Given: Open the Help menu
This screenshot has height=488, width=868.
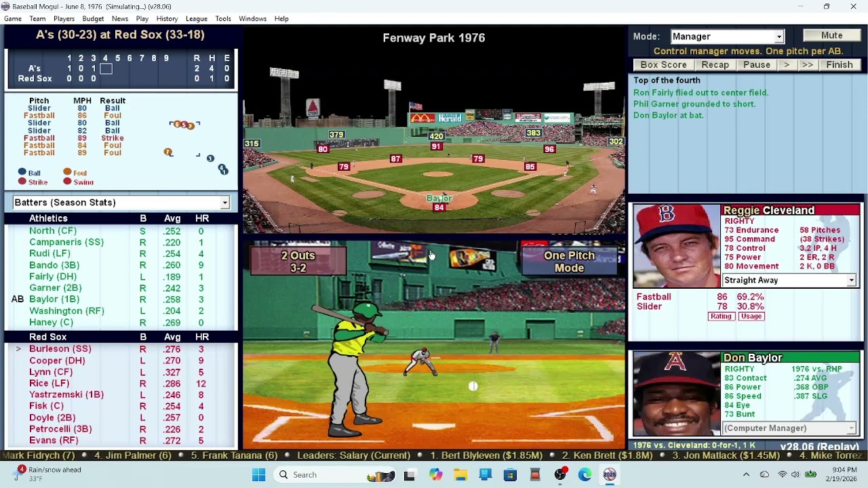Looking at the screenshot, I should coord(281,19).
